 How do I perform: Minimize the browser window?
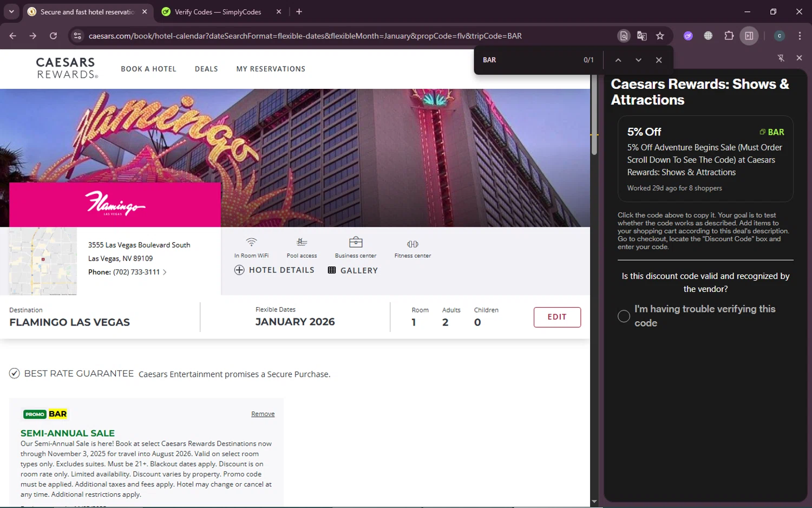(748, 11)
